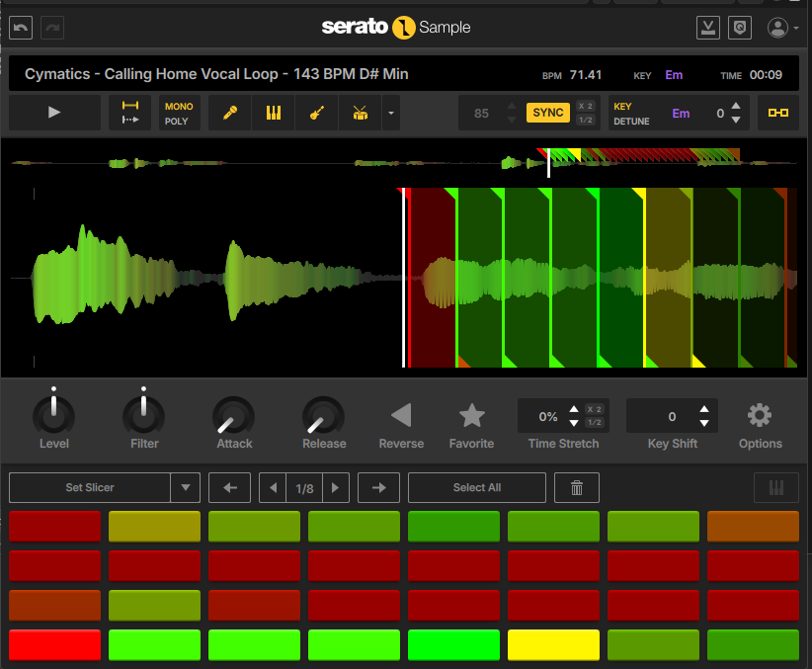Image resolution: width=812 pixels, height=669 pixels.
Task: Expand the stems options dropdown arrow
Action: pos(391,113)
